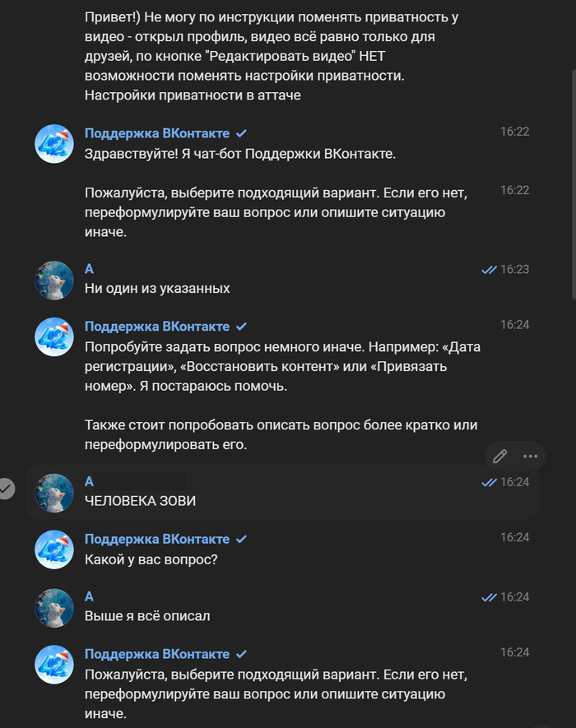Open 'Поддержка ВКонтакте' name above 'Здравствуйте!' message
This screenshot has width=576, height=728.
click(x=157, y=133)
